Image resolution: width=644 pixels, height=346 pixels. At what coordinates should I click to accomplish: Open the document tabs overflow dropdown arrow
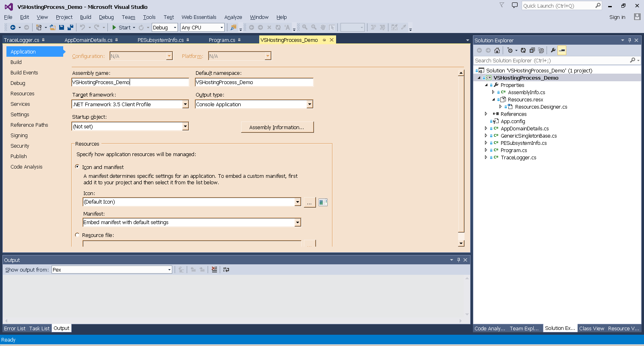click(x=467, y=40)
